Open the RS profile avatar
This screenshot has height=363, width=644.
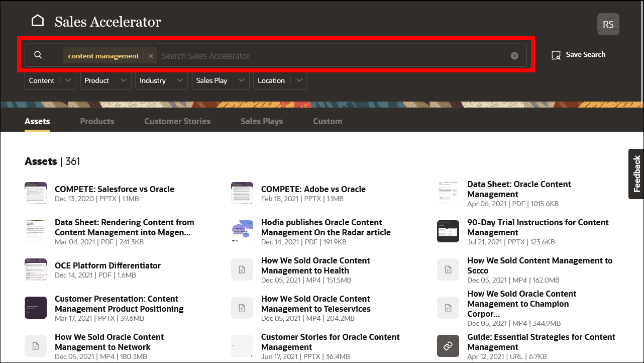[x=608, y=24]
